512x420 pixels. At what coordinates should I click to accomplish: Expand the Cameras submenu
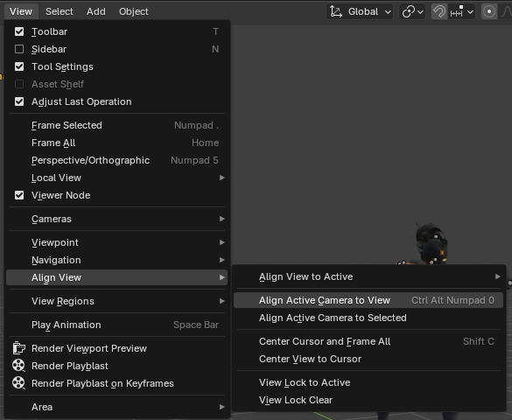click(116, 219)
